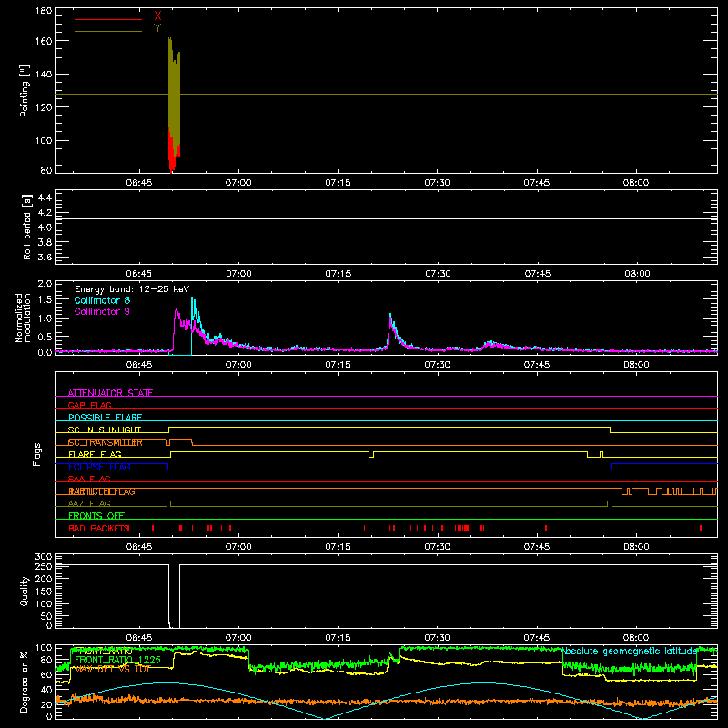The image size is (728, 728).
Task: Click the Absolute geomagnetic latitude label
Action: click(x=629, y=652)
